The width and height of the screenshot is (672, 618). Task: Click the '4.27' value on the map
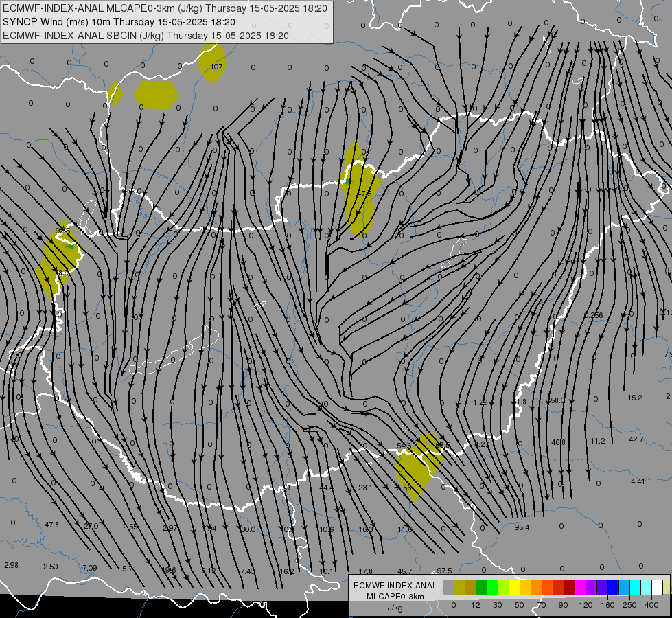click(482, 444)
